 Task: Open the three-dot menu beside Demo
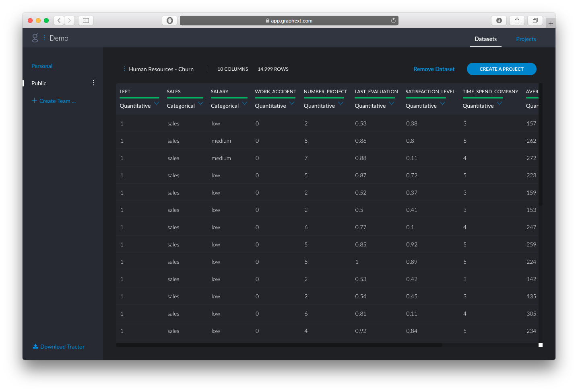pos(45,38)
